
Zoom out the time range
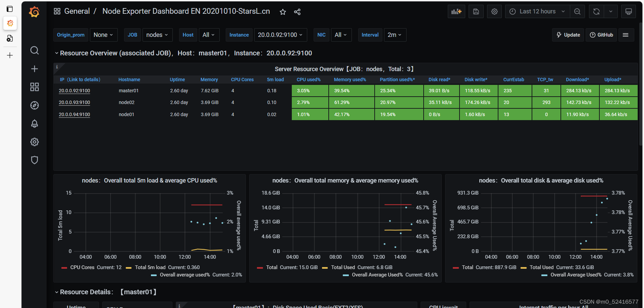point(577,11)
